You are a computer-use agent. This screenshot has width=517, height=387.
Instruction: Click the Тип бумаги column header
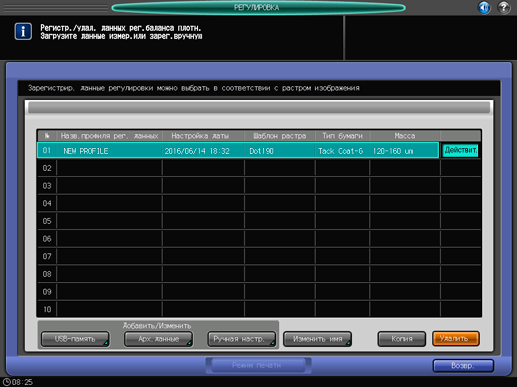342,136
